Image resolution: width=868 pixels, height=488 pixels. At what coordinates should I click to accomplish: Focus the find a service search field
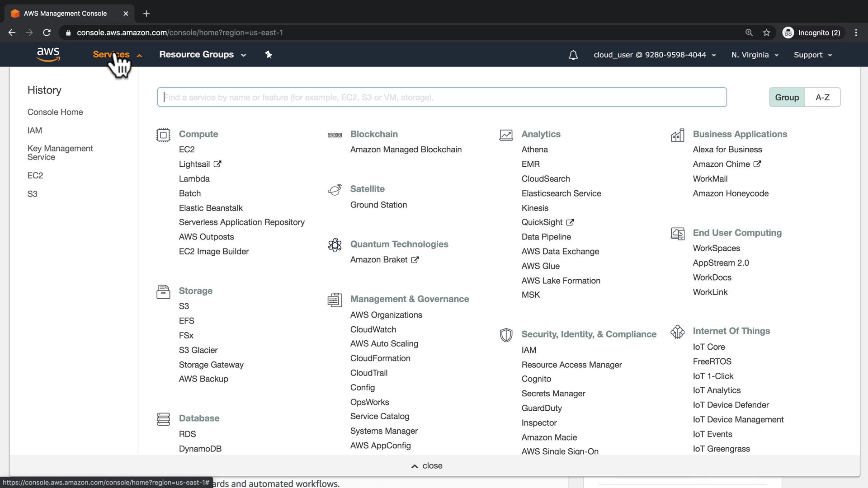click(442, 97)
